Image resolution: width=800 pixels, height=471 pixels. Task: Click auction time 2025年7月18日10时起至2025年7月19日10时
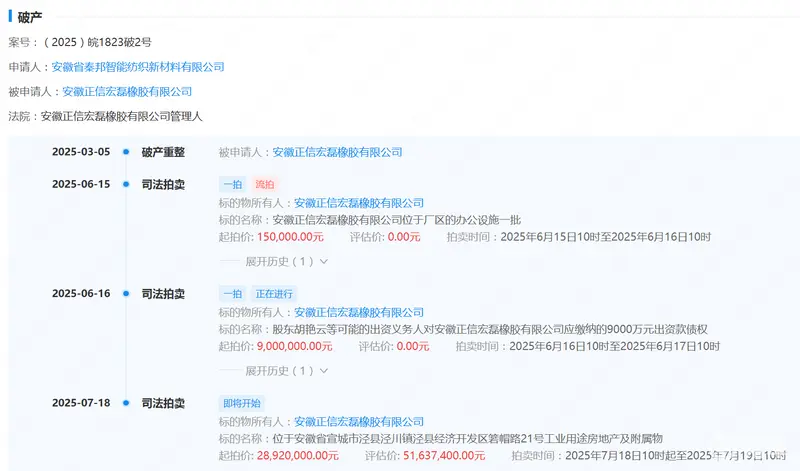point(676,455)
